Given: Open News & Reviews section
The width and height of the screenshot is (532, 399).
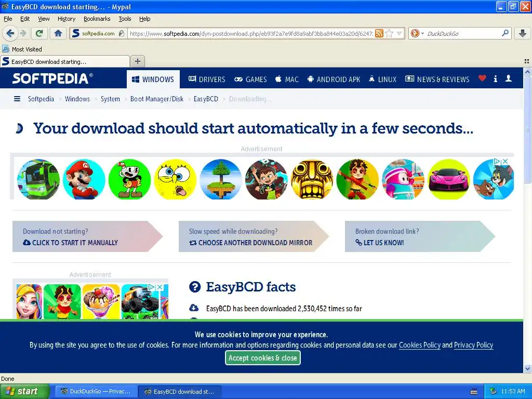Looking at the screenshot, I should coord(437,79).
